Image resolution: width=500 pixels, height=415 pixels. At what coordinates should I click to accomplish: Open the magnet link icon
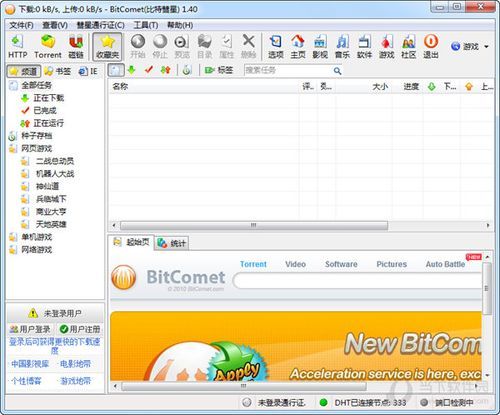[76, 47]
